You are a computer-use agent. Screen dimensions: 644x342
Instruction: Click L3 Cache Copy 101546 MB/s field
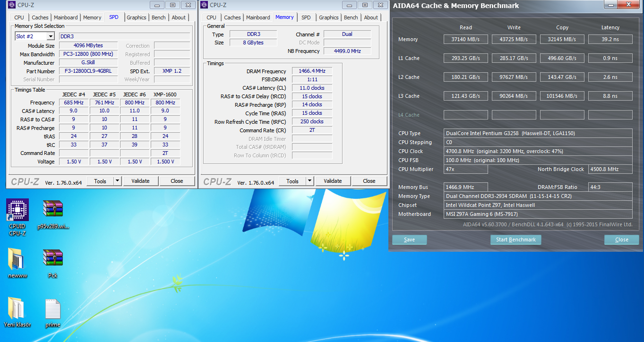pyautogui.click(x=562, y=96)
